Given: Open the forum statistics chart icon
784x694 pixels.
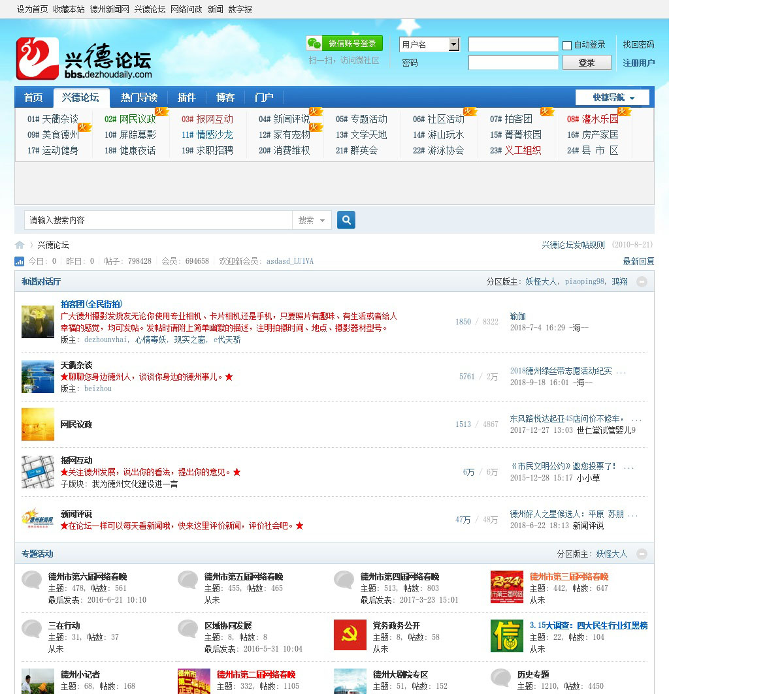Looking at the screenshot, I should pyautogui.click(x=20, y=261).
